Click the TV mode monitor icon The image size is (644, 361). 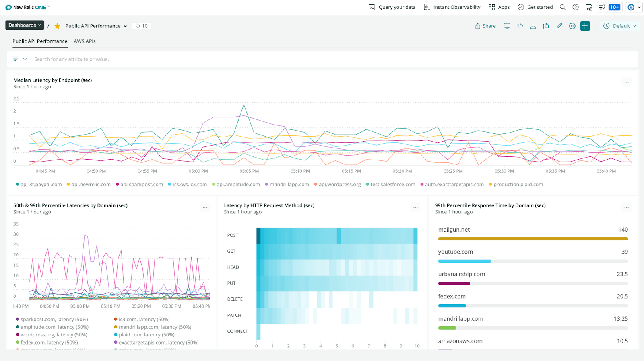(x=507, y=26)
